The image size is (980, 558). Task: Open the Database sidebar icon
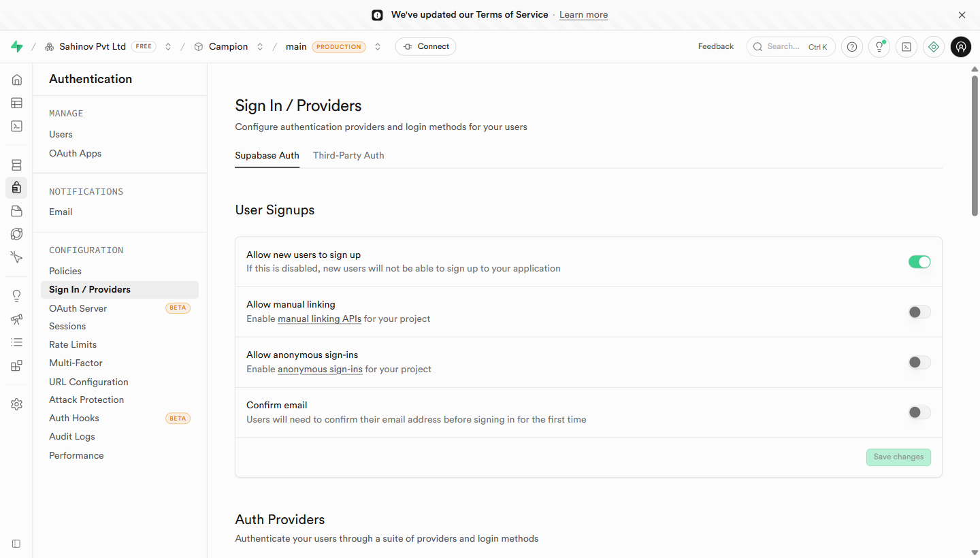16,165
